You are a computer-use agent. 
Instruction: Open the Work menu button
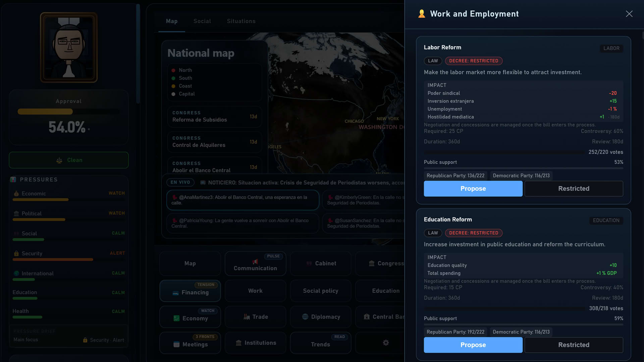click(x=255, y=291)
